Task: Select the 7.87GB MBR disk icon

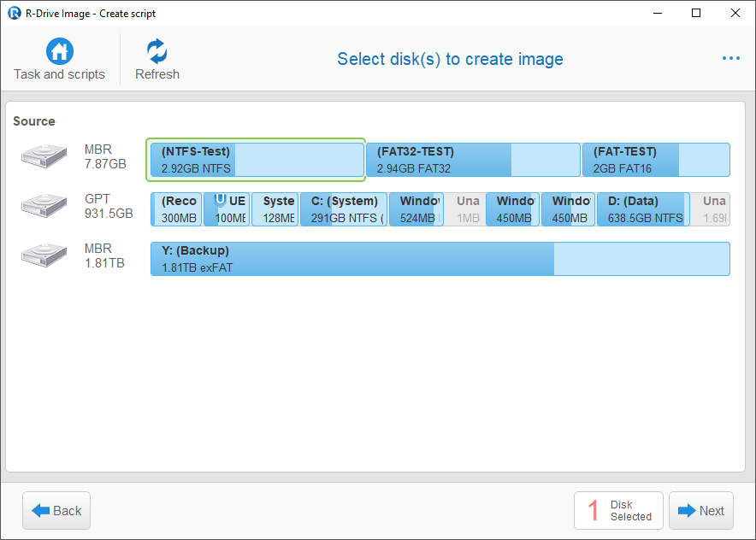Action: 44,156
